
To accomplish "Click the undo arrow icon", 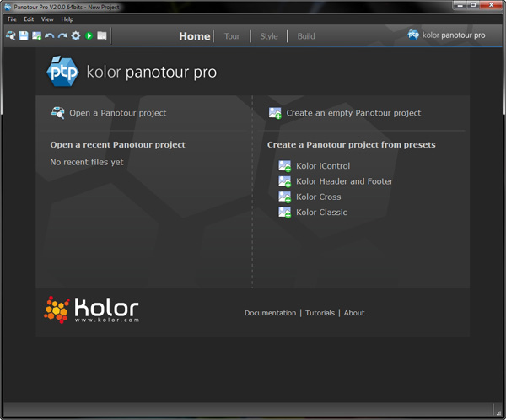I will (x=49, y=35).
